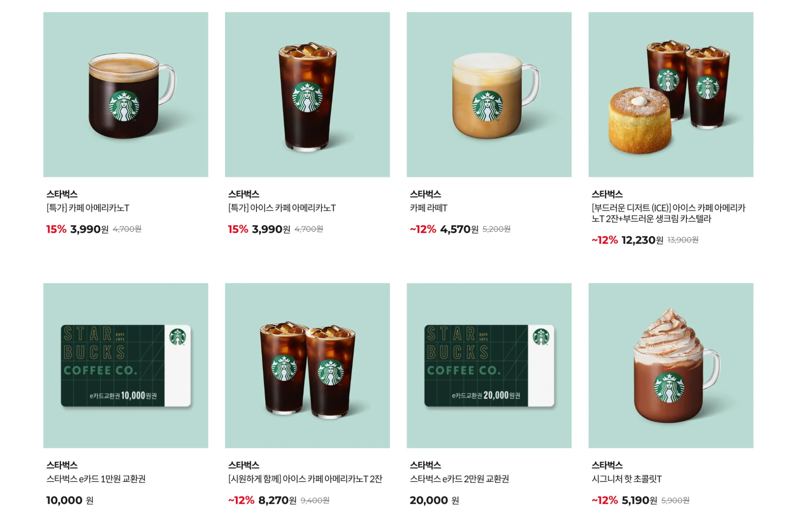
Task: Select the Caffe Latte T product image
Action: coord(489,94)
